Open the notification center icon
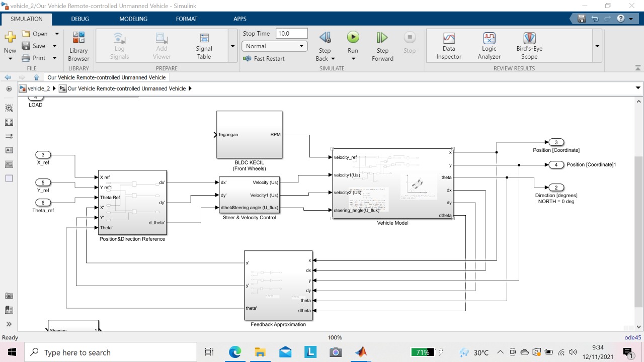644x362 pixels. [627, 352]
